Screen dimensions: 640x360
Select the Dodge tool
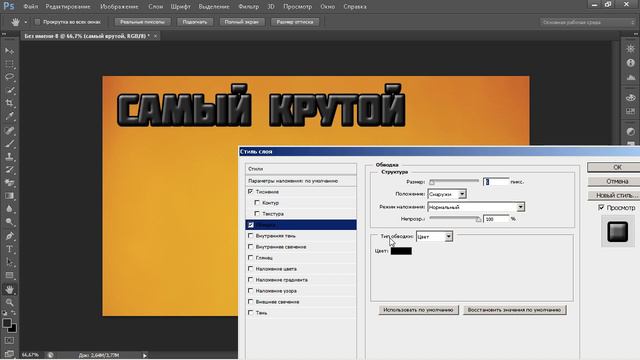point(9,222)
